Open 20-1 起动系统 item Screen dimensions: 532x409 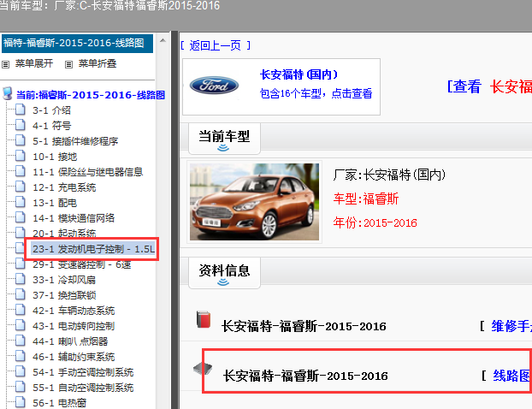click(64, 234)
